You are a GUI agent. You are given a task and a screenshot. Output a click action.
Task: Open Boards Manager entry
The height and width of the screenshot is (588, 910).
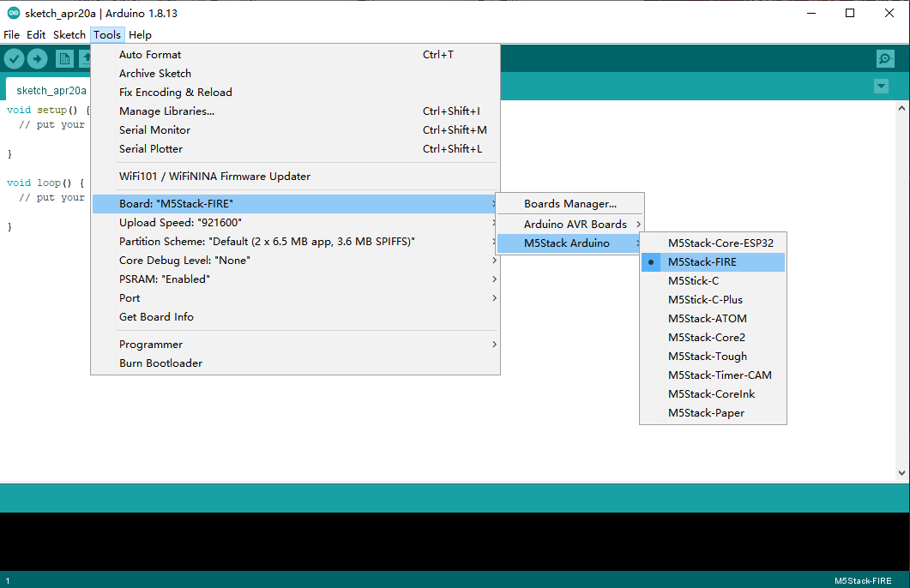pos(570,203)
